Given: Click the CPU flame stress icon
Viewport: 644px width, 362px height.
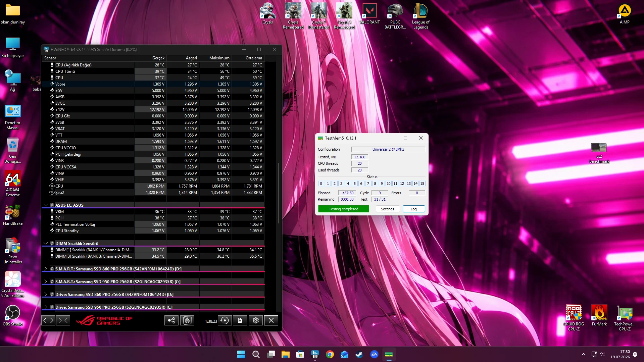Looking at the screenshot, I should [x=187, y=321].
